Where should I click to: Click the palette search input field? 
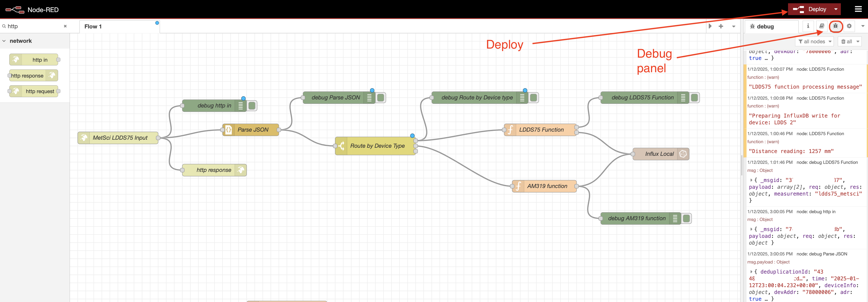click(x=34, y=26)
